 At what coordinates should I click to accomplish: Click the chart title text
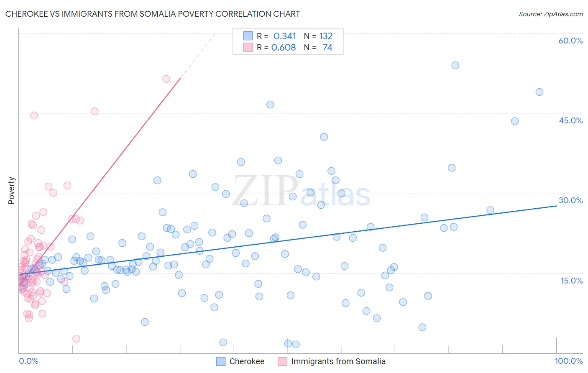coord(153,14)
